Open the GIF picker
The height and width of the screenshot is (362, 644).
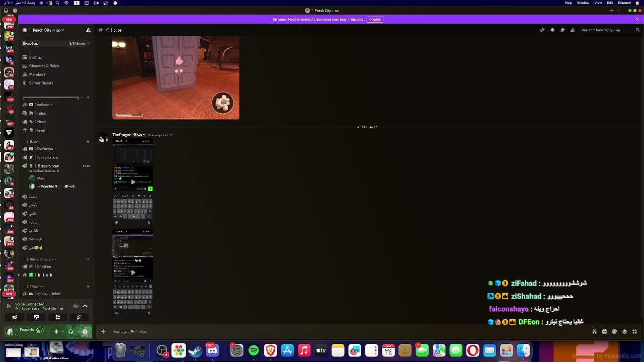604,332
